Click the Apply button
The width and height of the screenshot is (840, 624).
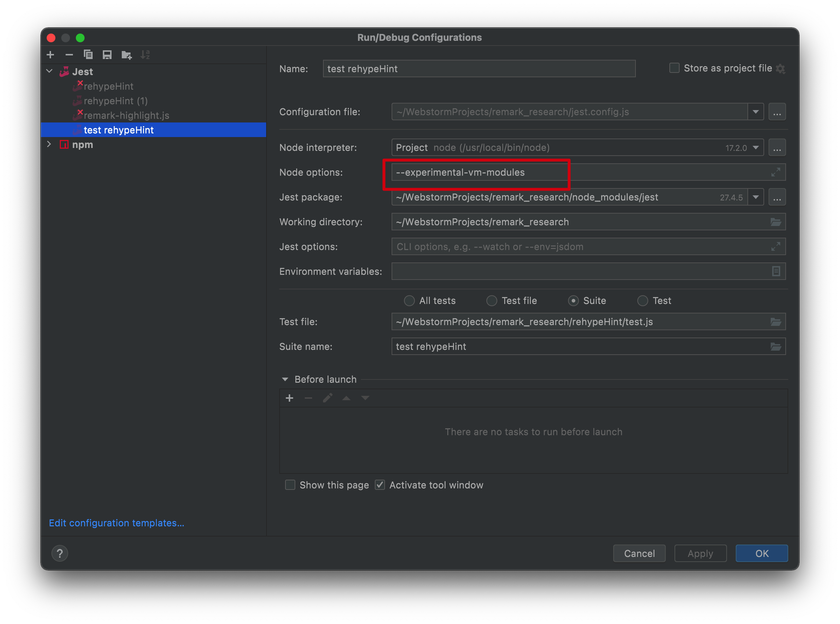701,554
